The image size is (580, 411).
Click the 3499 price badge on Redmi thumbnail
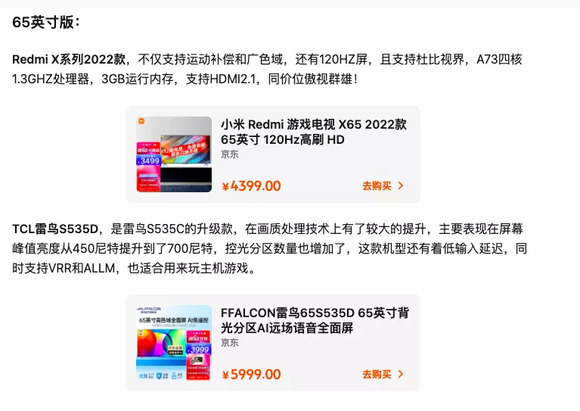pyautogui.click(x=149, y=161)
